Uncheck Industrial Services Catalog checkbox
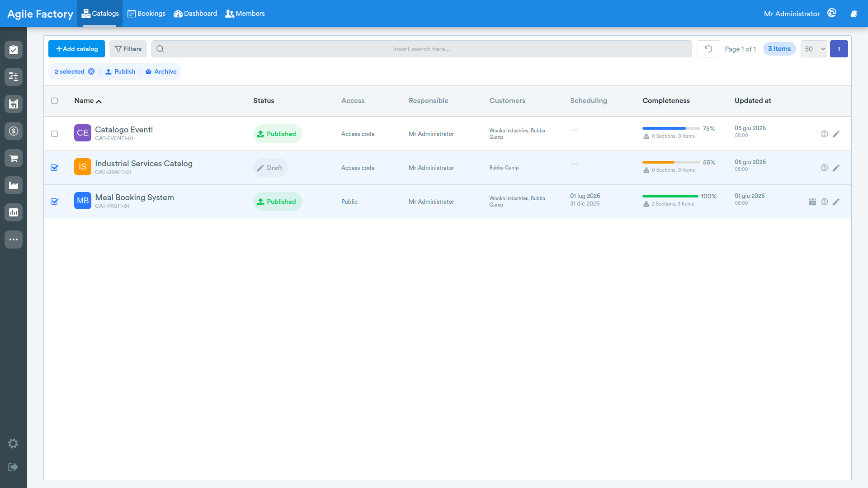 pos(55,168)
